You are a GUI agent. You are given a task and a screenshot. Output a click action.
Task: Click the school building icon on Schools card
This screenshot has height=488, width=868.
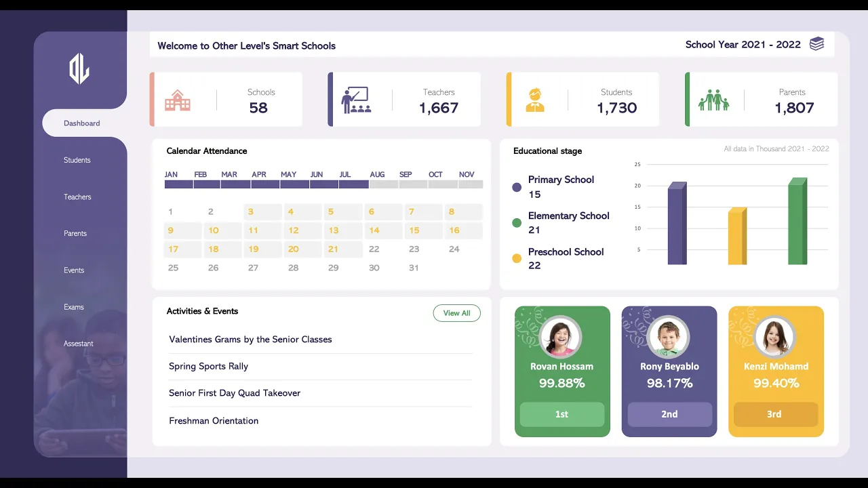[178, 100]
